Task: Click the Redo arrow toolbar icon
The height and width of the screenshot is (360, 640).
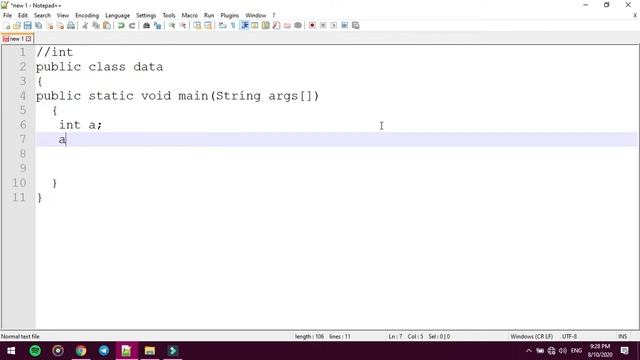Action: coord(132,25)
